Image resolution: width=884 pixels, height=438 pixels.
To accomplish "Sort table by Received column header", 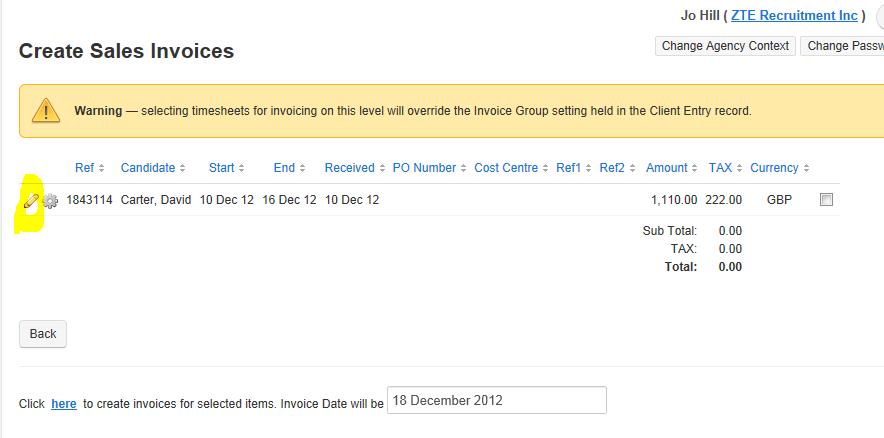I will [x=350, y=167].
